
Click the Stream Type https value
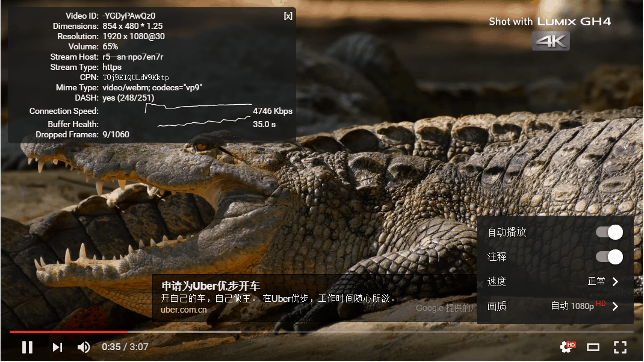pyautogui.click(x=112, y=67)
